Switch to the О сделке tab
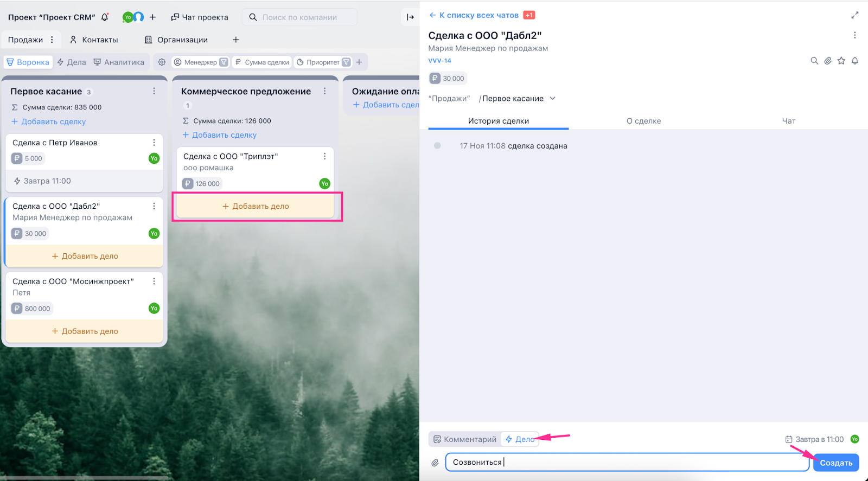Image resolution: width=868 pixels, height=481 pixels. click(x=643, y=121)
